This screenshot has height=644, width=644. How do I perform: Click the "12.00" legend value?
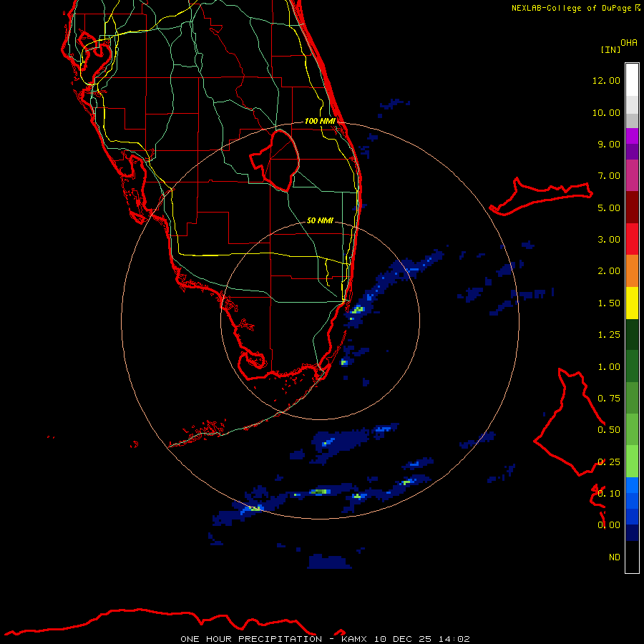[x=606, y=80]
